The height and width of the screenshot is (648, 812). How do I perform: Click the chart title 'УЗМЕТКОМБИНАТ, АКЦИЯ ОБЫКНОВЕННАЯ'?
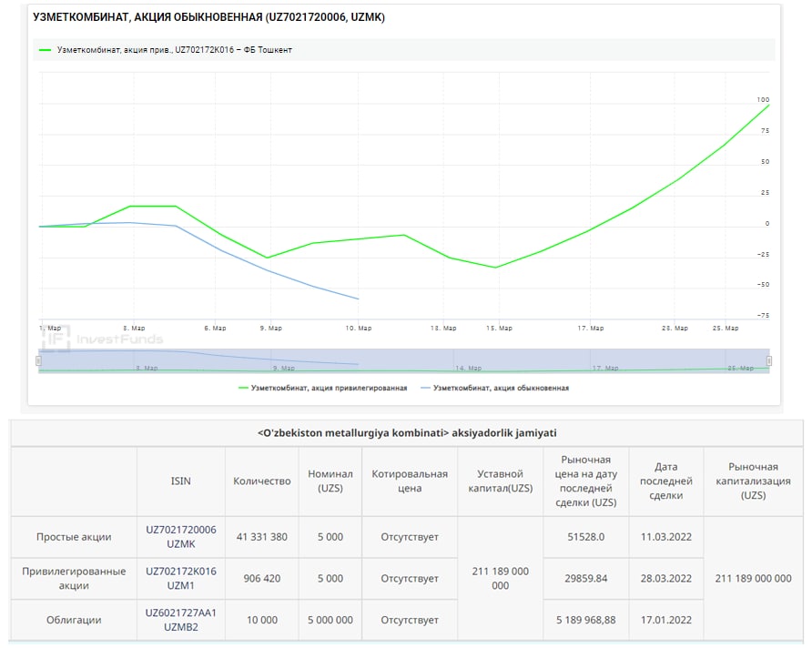pyautogui.click(x=208, y=17)
